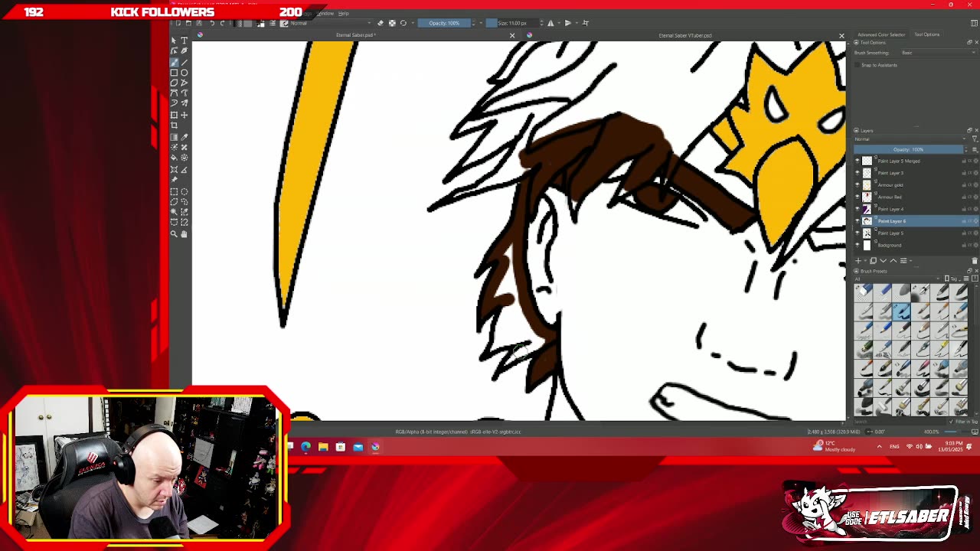Duplicate the layer with the copy icon
980x551 pixels.
873,260
